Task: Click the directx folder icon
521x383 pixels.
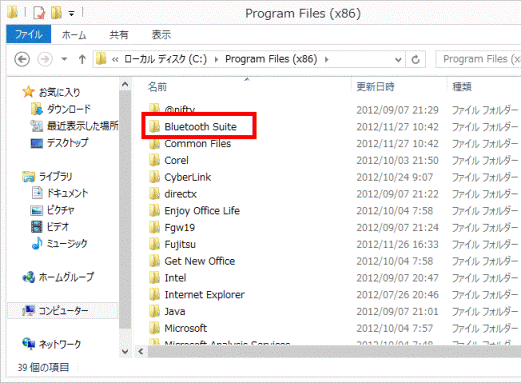Action: (154, 194)
